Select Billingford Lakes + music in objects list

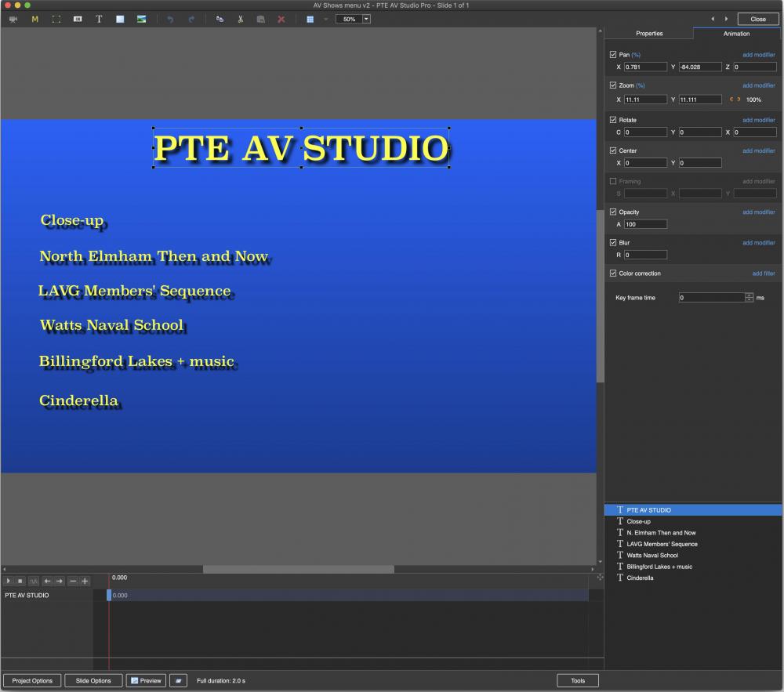click(x=693, y=567)
